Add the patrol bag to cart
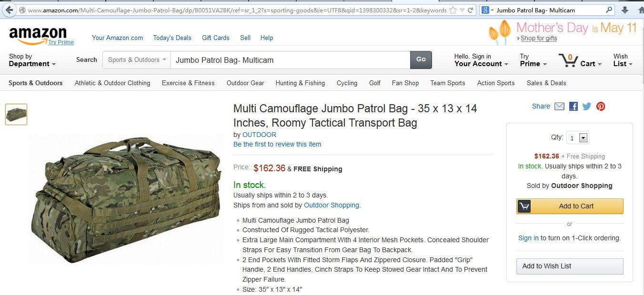 (x=570, y=206)
